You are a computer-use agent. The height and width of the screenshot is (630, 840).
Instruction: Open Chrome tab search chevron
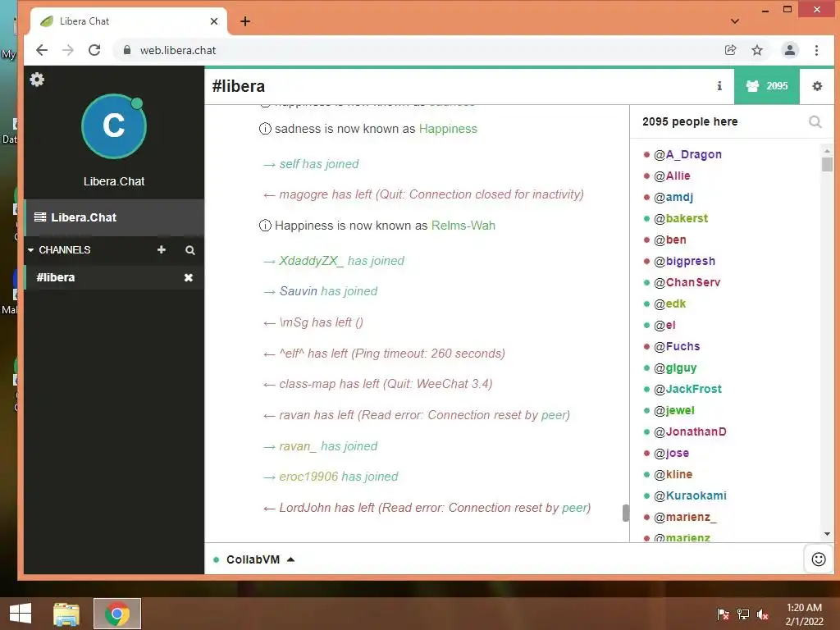(x=735, y=21)
